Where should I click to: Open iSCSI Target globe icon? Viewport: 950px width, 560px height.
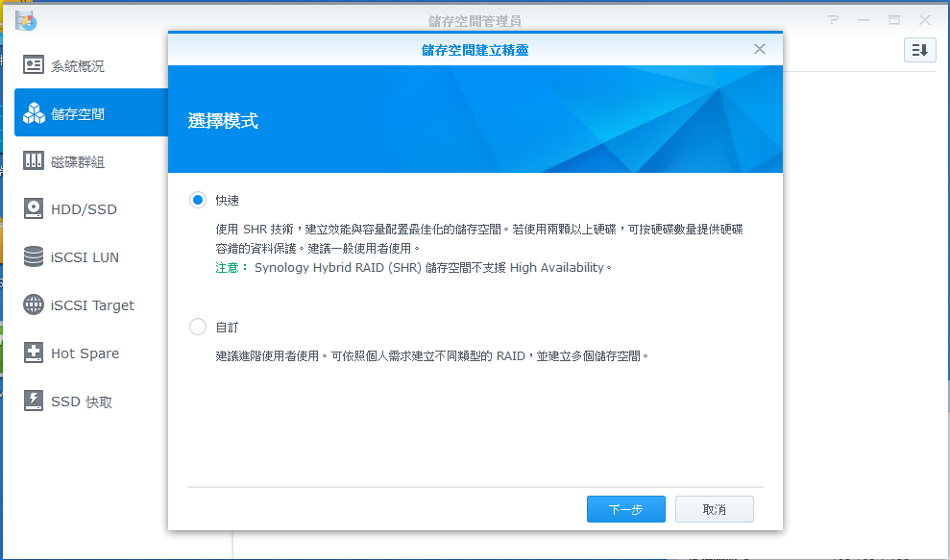coord(34,304)
